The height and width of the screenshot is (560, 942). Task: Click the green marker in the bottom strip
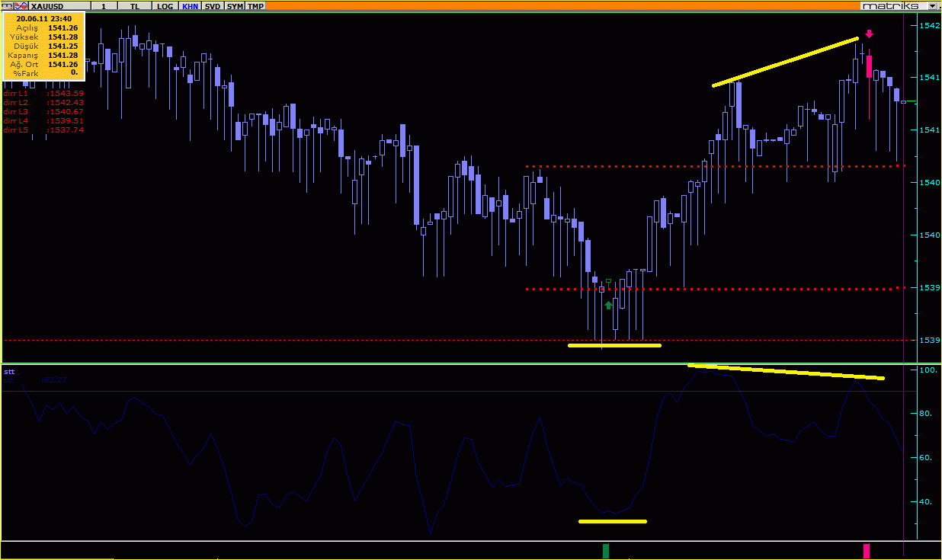pyautogui.click(x=606, y=551)
